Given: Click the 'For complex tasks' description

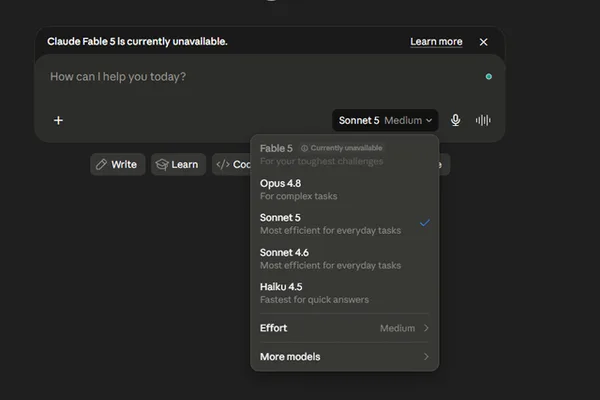Looking at the screenshot, I should 298,196.
